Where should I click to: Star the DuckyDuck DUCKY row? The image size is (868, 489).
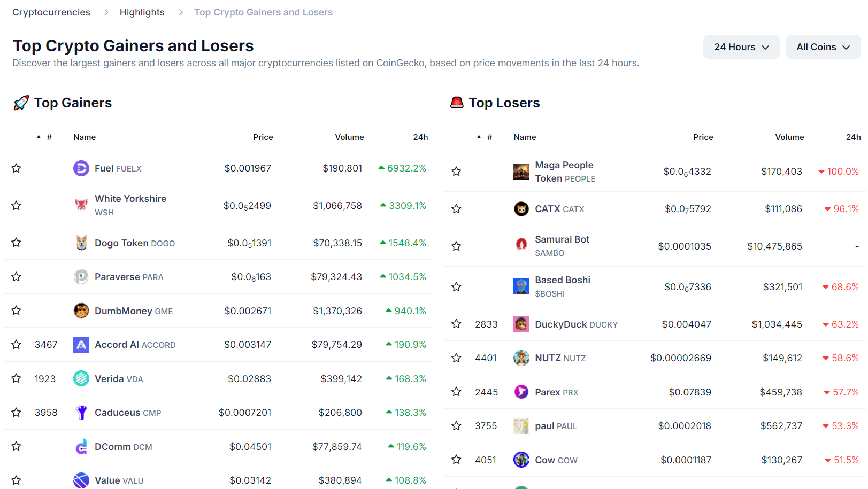click(456, 324)
